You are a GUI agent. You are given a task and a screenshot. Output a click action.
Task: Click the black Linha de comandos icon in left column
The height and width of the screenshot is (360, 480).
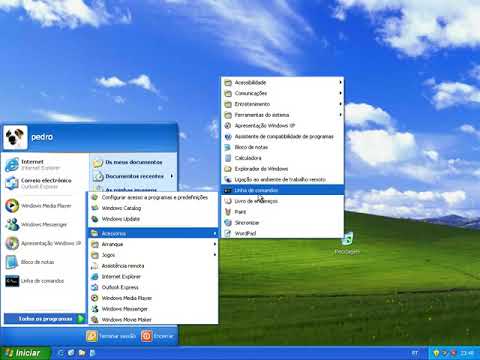tap(12, 281)
